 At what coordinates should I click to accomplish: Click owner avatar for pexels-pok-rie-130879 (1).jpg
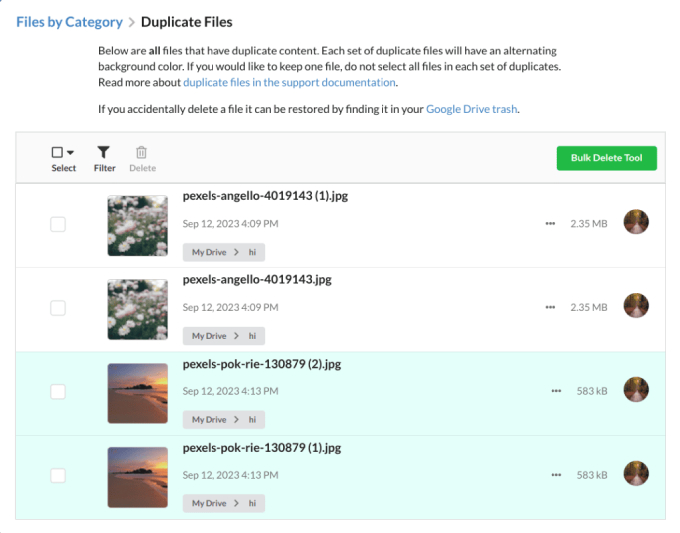[636, 474]
